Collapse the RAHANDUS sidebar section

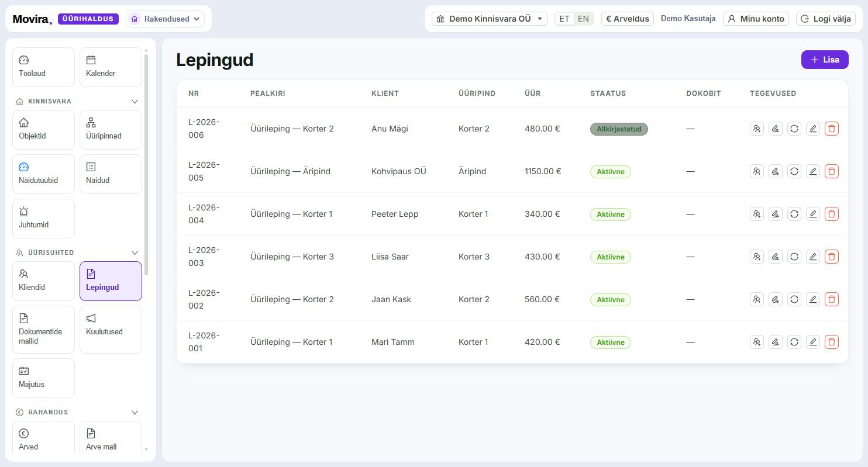(135, 412)
